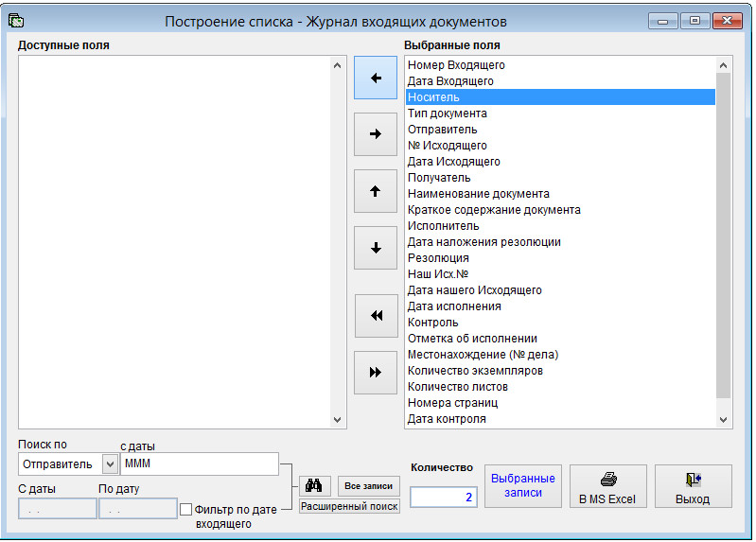Select Наименование документа field
Screen dimensions: 756x542
tap(560, 193)
